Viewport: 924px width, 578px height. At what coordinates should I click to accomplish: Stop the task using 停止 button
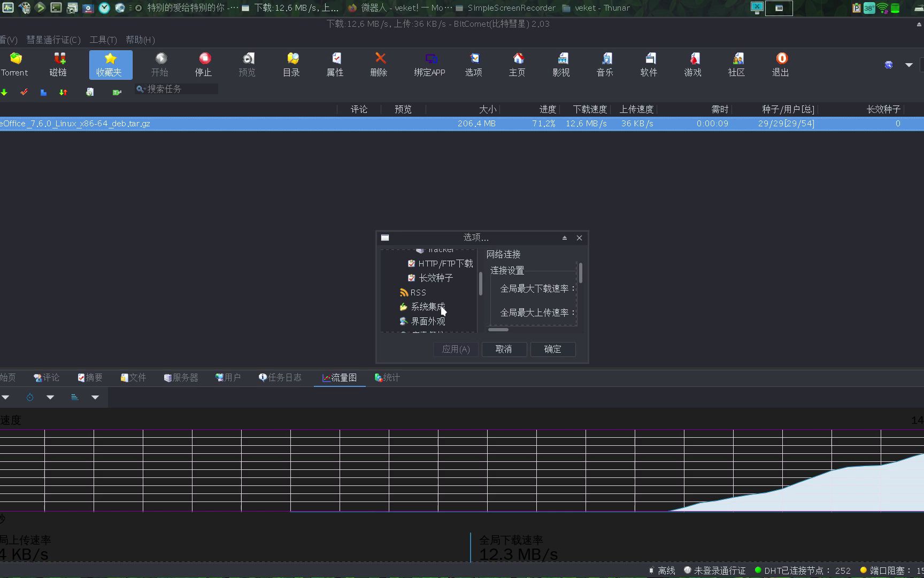[204, 65]
